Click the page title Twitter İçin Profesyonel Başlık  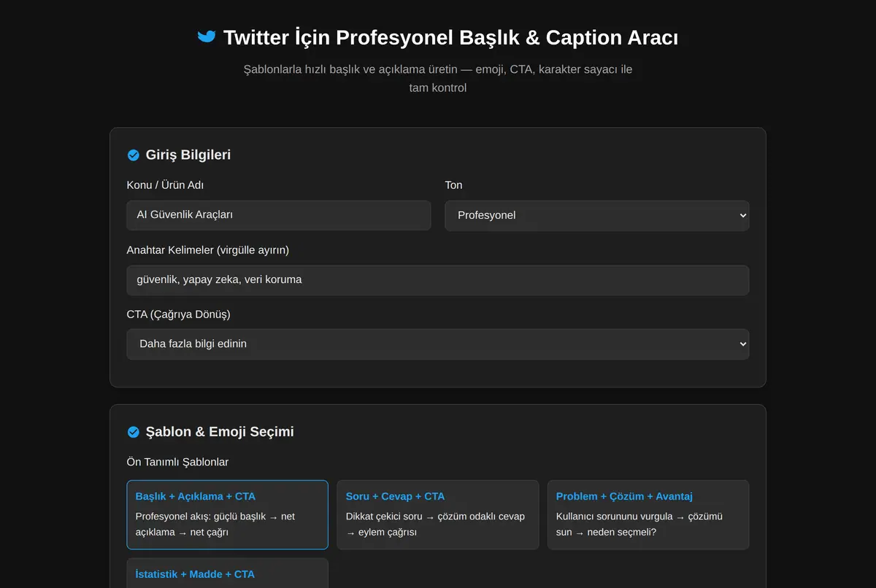point(450,37)
